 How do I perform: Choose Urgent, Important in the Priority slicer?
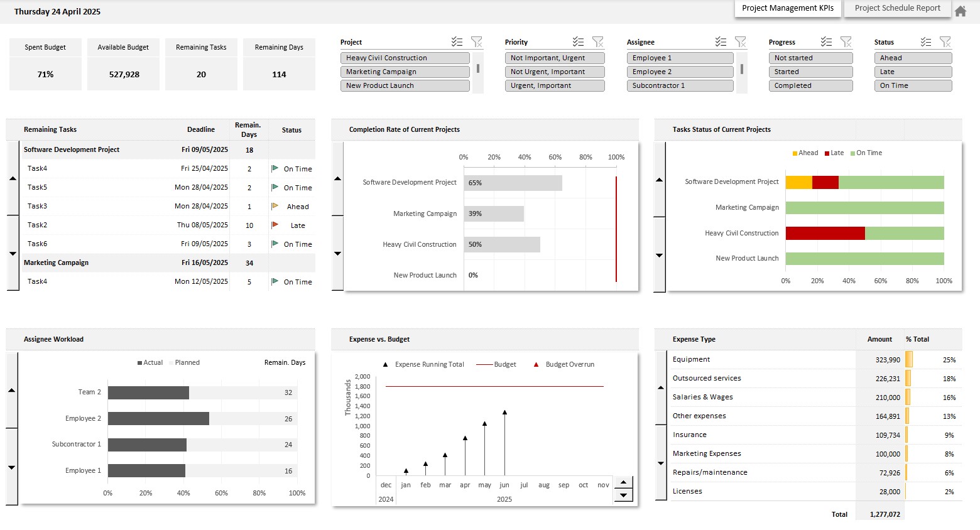click(x=554, y=85)
